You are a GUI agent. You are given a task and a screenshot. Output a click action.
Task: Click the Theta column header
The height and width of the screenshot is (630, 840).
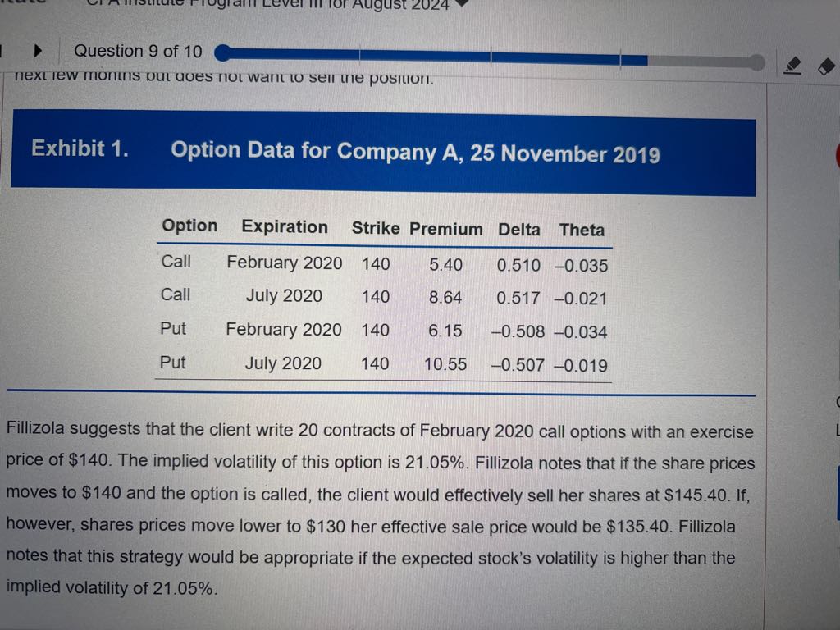[582, 231]
